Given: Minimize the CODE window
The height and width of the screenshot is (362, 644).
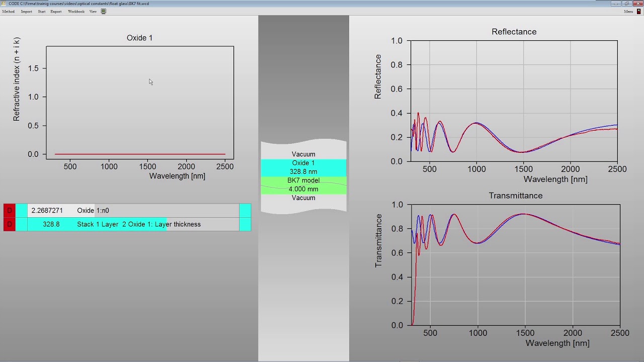Looking at the screenshot, I should (616, 4).
